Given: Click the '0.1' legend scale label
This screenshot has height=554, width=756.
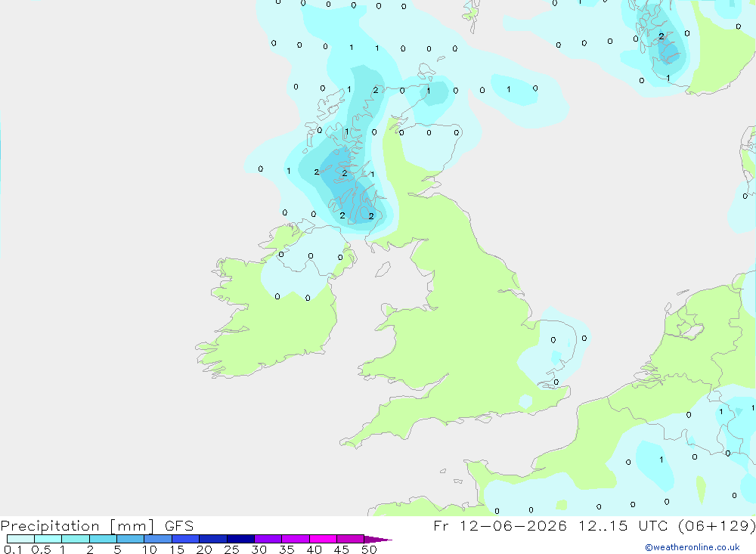Looking at the screenshot, I should (x=13, y=549).
